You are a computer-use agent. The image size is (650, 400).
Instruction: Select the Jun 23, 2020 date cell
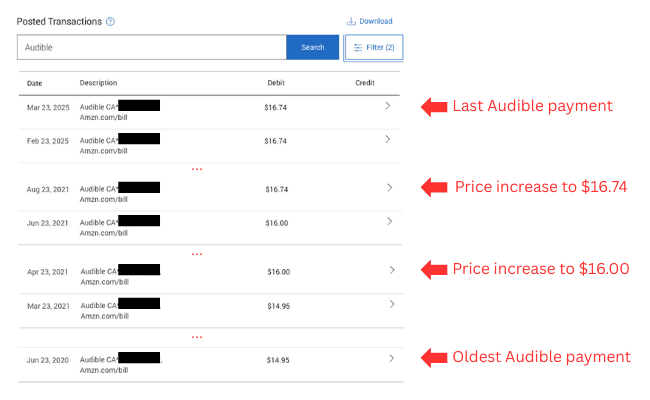coord(48,361)
